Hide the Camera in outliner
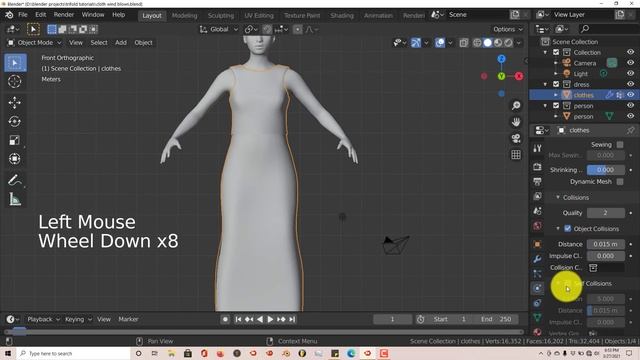 pyautogui.click(x=631, y=63)
